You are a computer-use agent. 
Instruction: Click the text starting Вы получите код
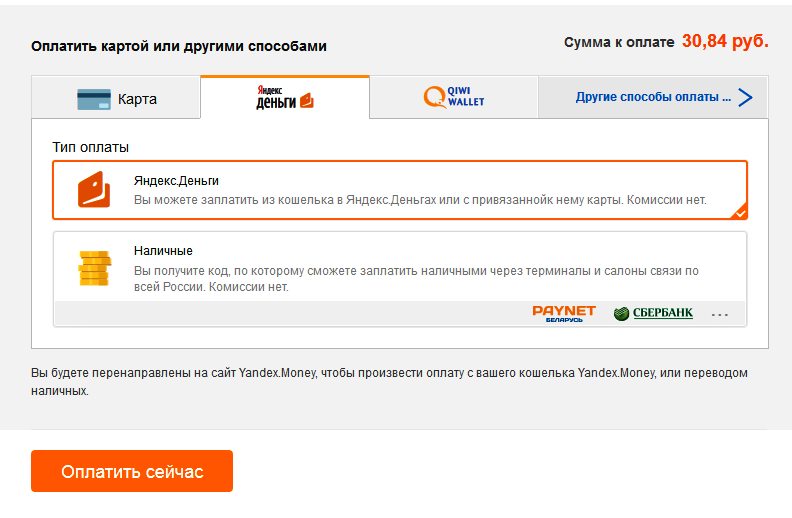tap(416, 279)
